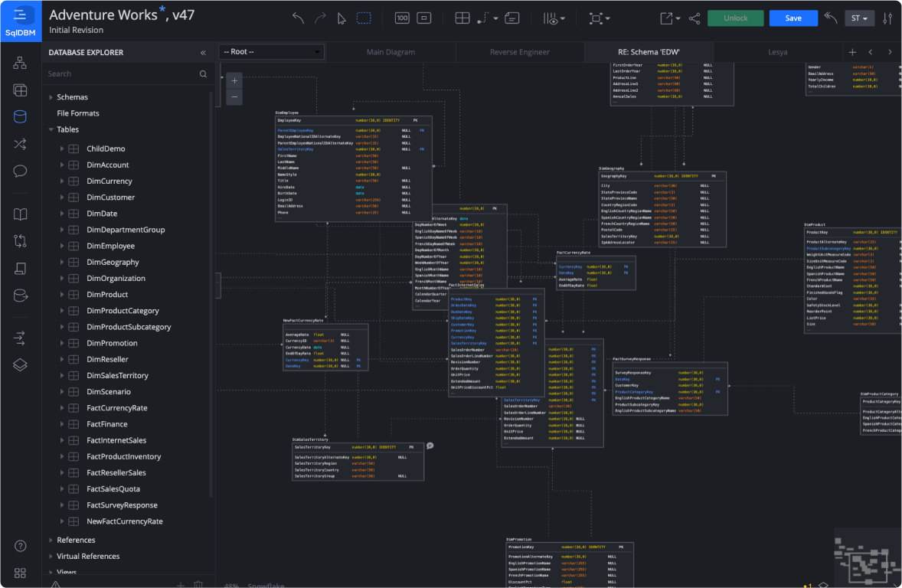This screenshot has height=588, width=902.
Task: Switch to the Main Diagram tab
Action: [391, 52]
